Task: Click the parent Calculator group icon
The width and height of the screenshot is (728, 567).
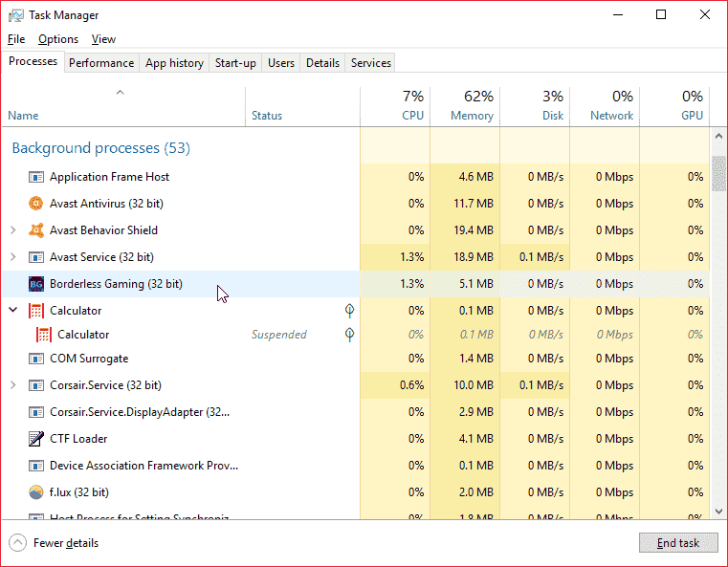Action: pyautogui.click(x=36, y=311)
